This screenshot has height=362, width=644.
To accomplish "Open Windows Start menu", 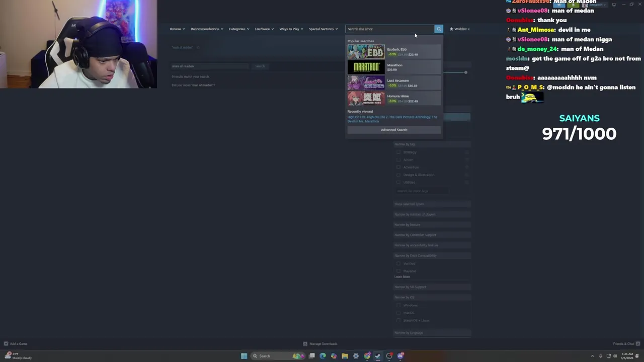I will pos(244,356).
